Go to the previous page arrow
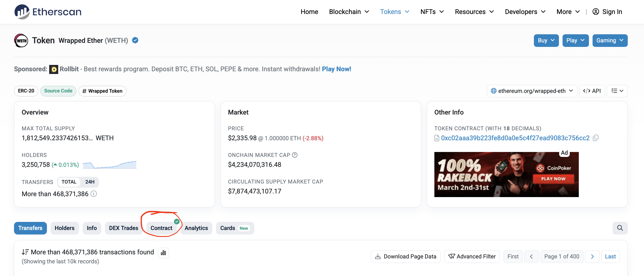This screenshot has height=276, width=644. tap(531, 257)
